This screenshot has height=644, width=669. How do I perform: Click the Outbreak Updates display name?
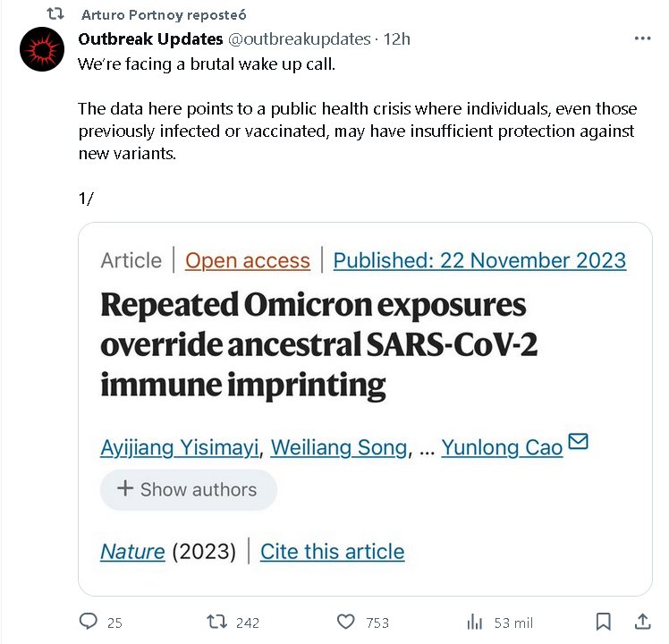(149, 38)
